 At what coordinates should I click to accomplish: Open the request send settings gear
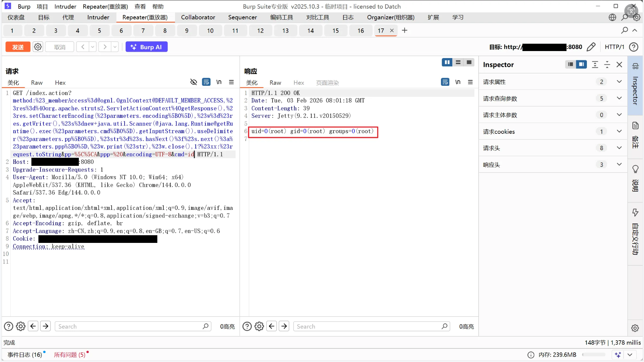[x=38, y=47]
